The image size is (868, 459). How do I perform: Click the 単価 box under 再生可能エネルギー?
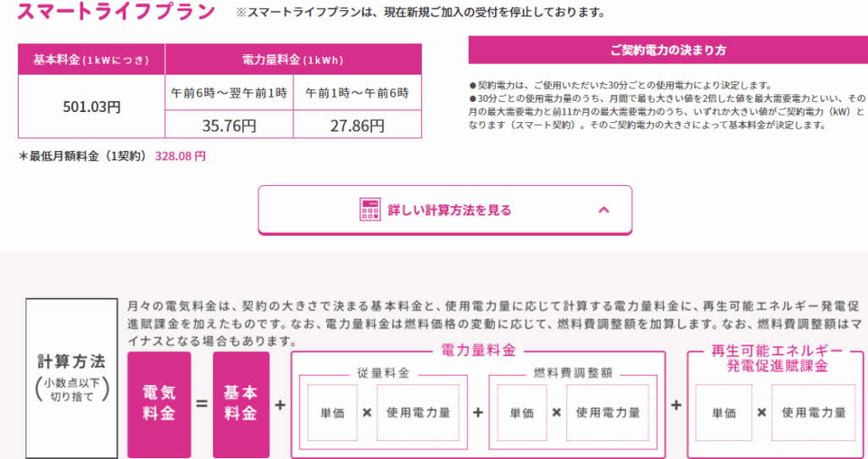[724, 412]
